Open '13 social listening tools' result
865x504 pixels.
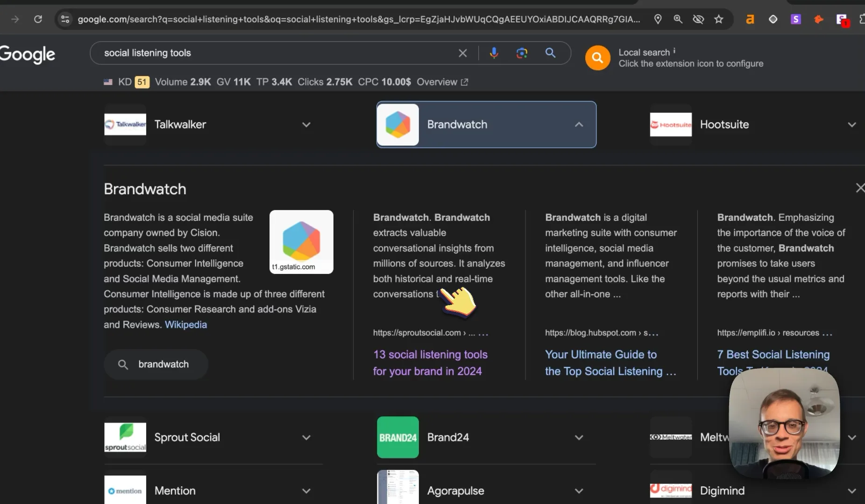pyautogui.click(x=430, y=363)
